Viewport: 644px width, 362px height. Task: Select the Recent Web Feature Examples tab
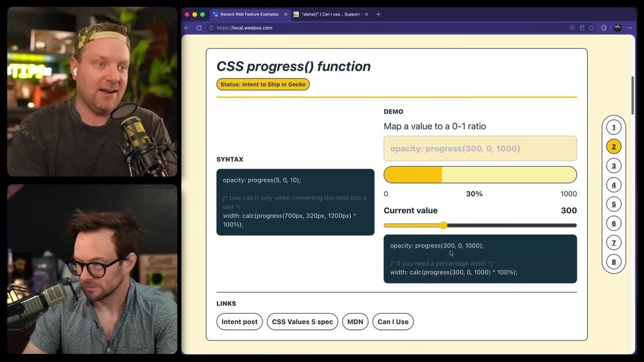point(246,14)
